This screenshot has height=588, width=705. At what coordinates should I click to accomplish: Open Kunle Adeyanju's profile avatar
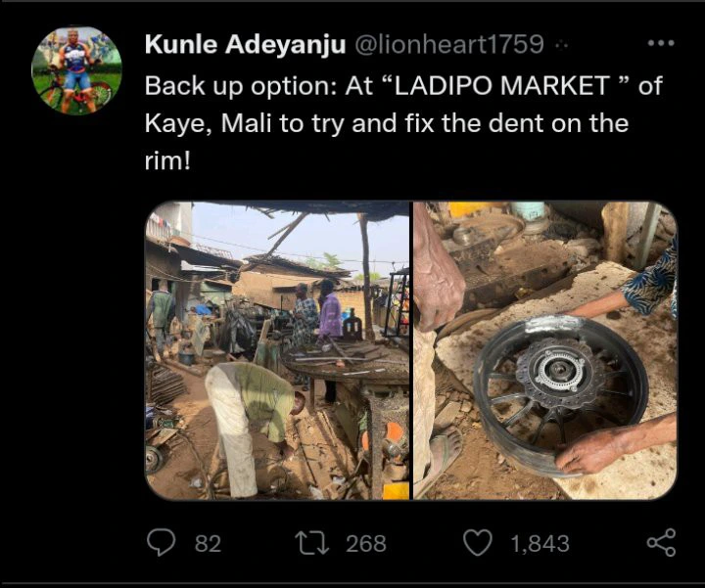point(76,70)
